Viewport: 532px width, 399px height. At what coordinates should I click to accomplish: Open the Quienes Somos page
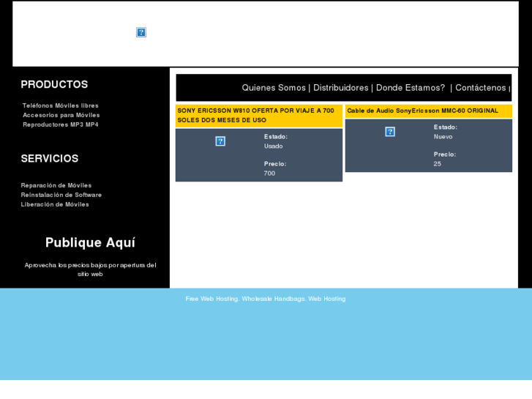(274, 88)
